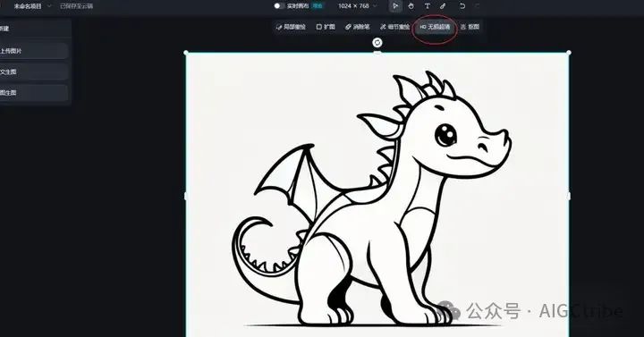Screen dimensions: 644x337
Task: Click the rotate handle above the dragon image
Action: tap(377, 43)
